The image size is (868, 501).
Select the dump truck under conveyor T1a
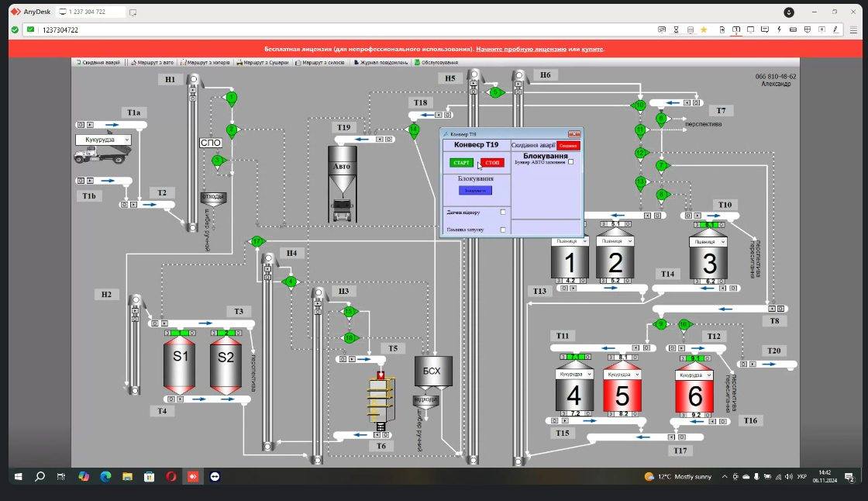[102, 154]
